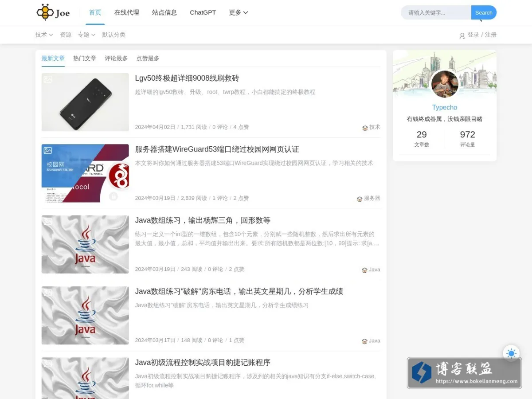Click the 29 文章数 stat
Screen dimensions: 532x399
coord(422,139)
